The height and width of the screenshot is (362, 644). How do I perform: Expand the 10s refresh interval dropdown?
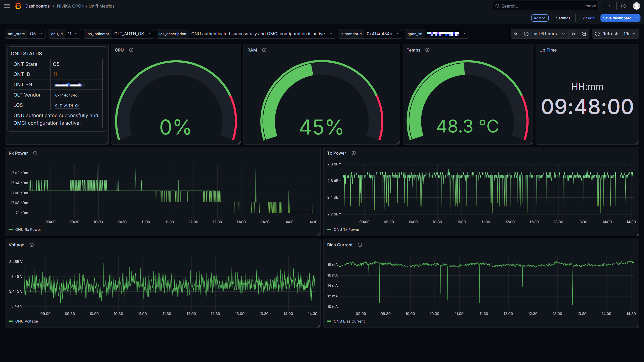(x=629, y=34)
